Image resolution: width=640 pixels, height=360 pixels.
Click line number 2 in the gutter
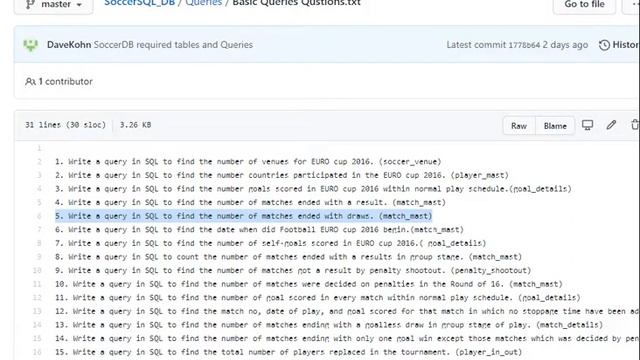pos(40,162)
